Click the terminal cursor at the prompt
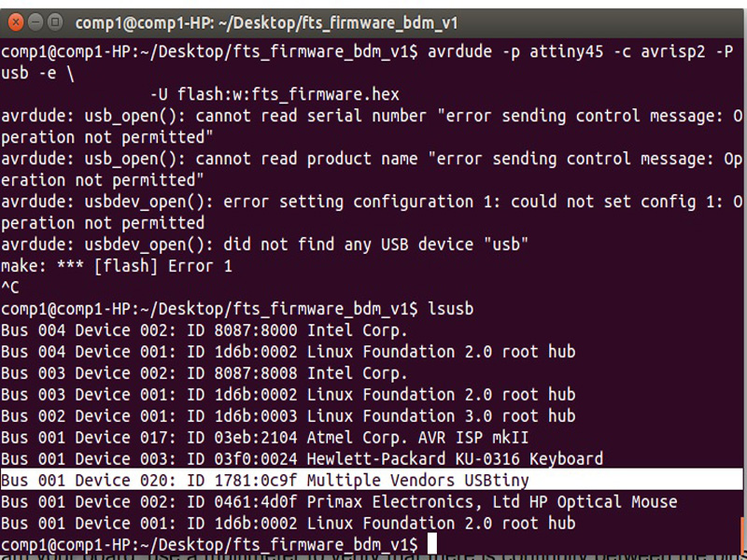Viewport: 747px width, 560px height. click(x=431, y=544)
